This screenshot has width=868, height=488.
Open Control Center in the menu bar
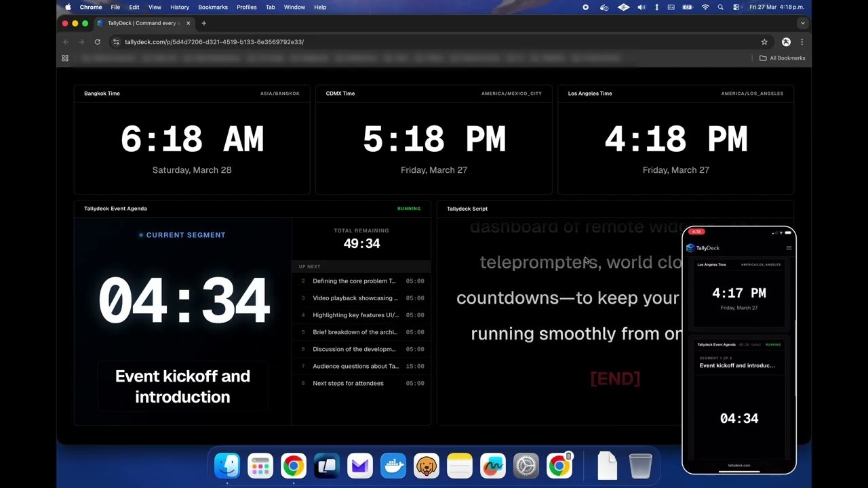(736, 7)
